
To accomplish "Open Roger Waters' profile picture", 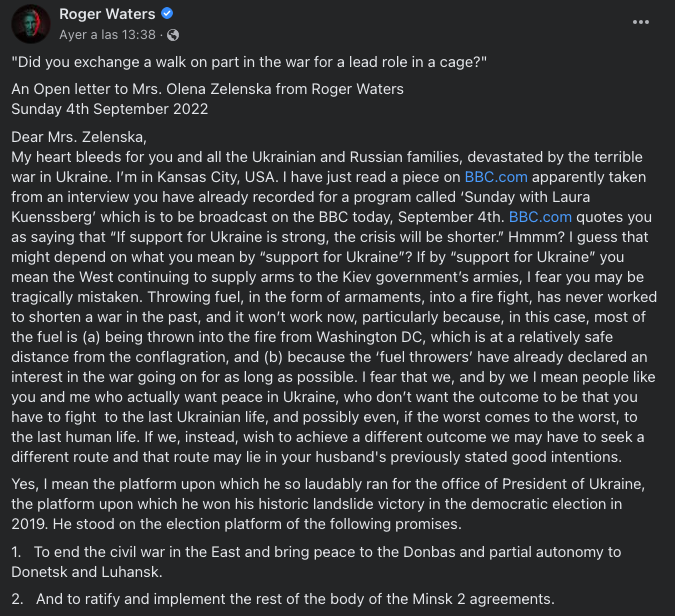I will pyautogui.click(x=32, y=23).
